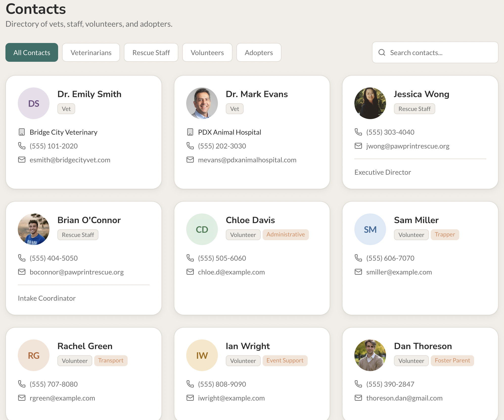504x420 pixels.
Task: Open the Sam Miller contact name
Action: tap(416, 220)
